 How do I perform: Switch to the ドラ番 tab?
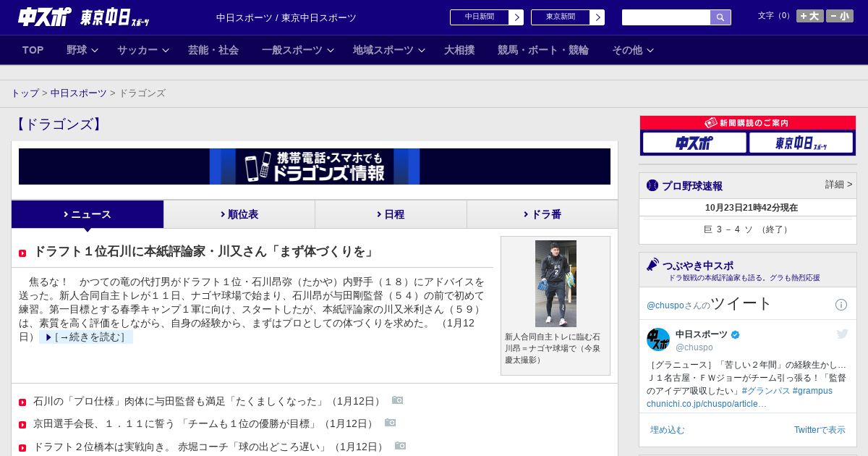click(x=542, y=214)
